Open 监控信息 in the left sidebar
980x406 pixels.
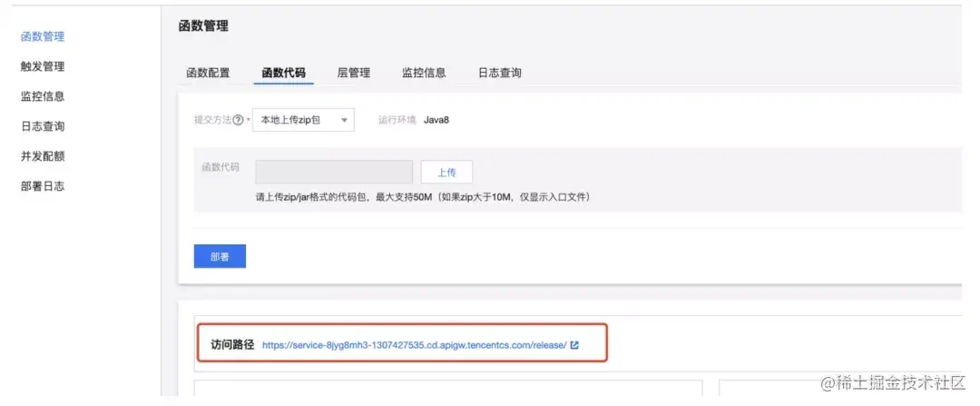(x=43, y=96)
